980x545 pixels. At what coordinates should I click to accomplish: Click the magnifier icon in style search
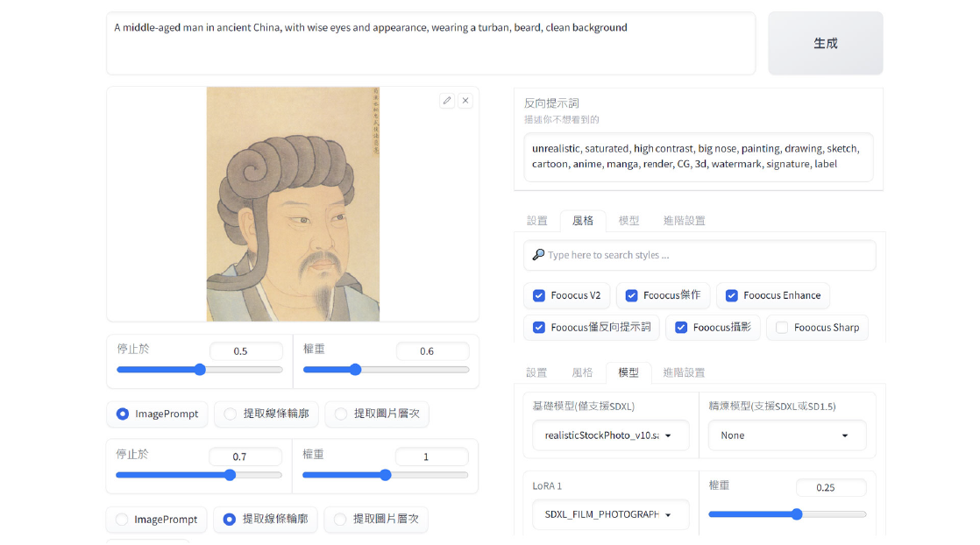(538, 255)
